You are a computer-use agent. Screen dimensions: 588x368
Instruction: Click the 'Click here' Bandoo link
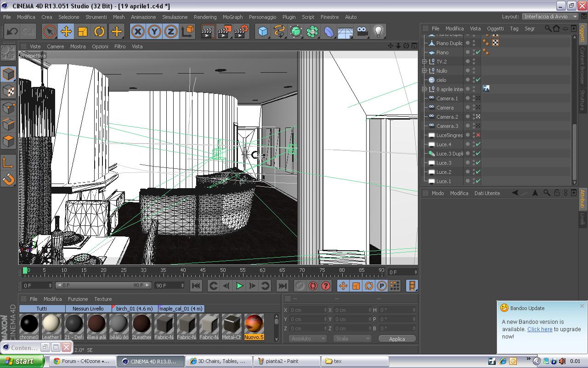tap(540, 329)
